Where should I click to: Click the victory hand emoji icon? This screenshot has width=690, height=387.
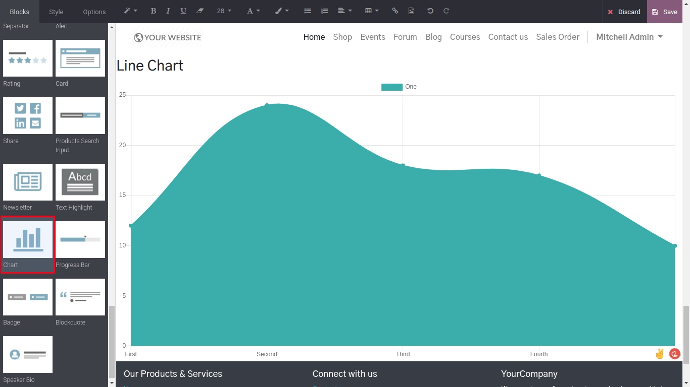coord(659,354)
